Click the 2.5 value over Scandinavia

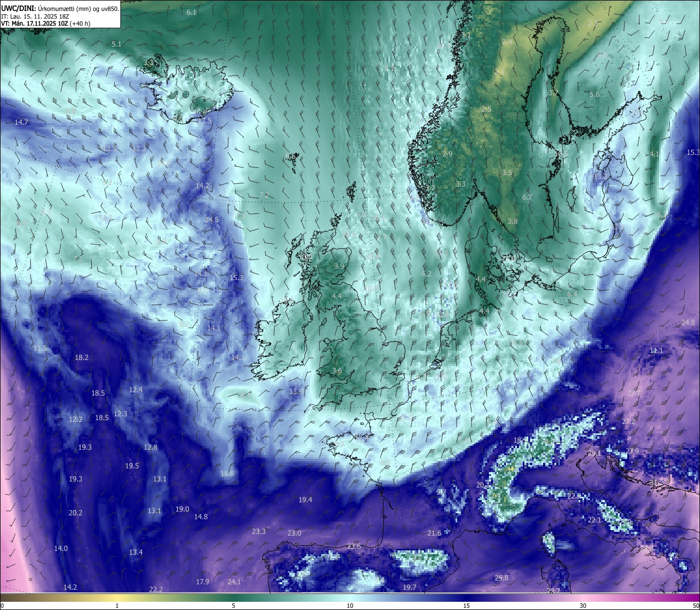coord(486,109)
